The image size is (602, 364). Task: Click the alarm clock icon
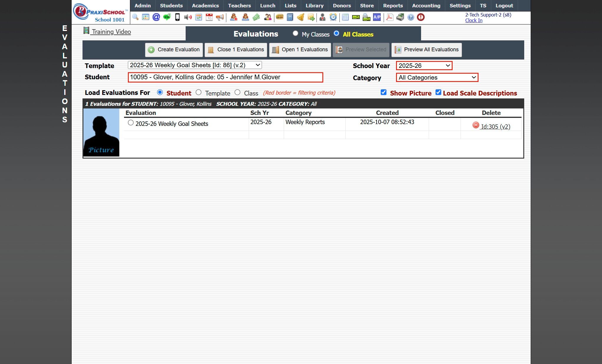click(x=333, y=17)
